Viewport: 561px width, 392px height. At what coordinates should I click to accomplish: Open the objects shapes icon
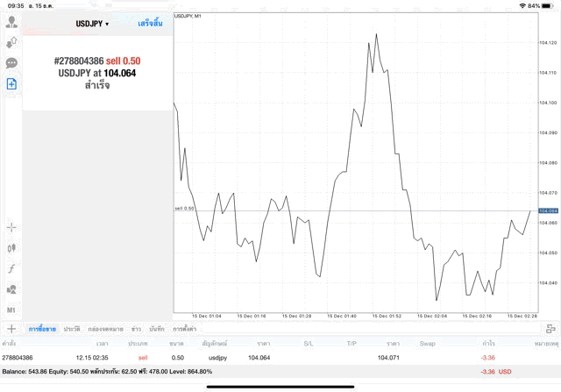11,289
